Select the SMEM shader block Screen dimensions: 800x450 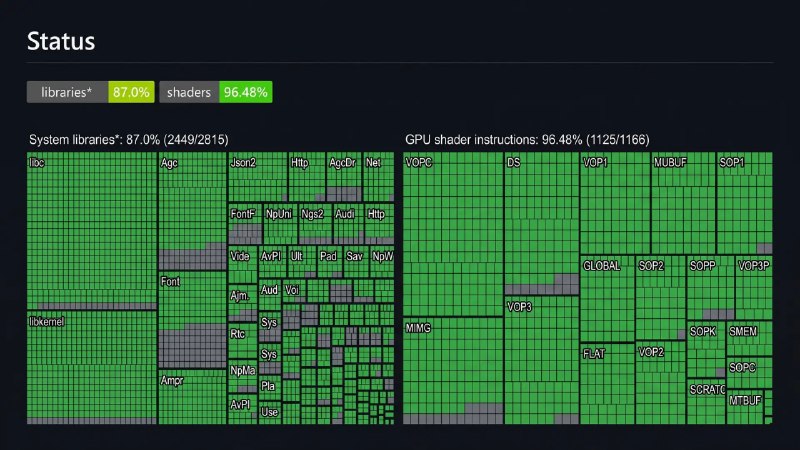[x=749, y=339]
